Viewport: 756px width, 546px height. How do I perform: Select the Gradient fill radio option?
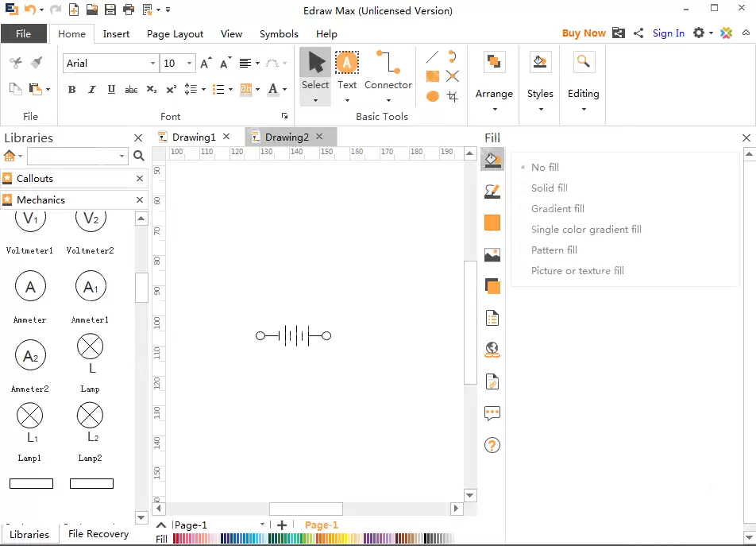[557, 209]
